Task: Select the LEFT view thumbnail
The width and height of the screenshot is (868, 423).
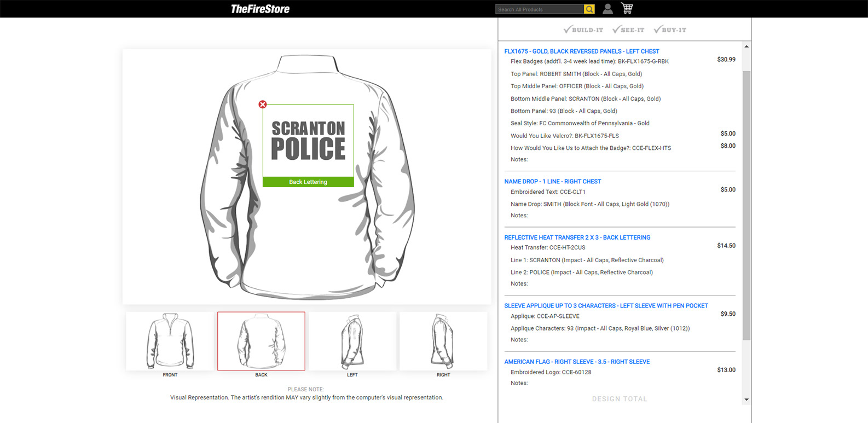Action: [352, 341]
